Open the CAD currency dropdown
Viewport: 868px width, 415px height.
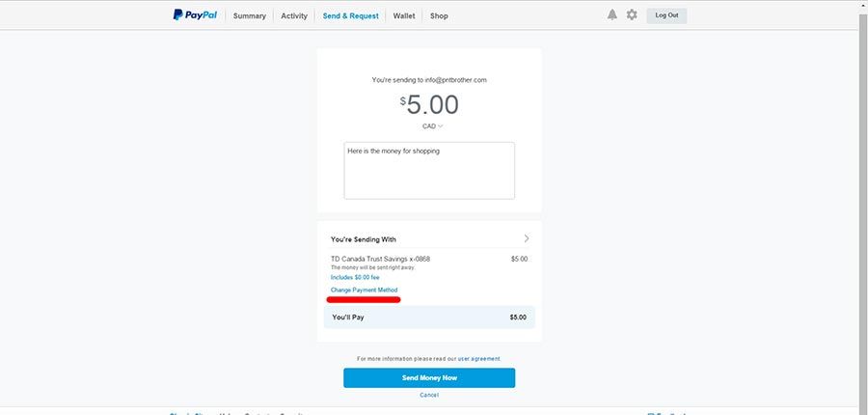432,126
